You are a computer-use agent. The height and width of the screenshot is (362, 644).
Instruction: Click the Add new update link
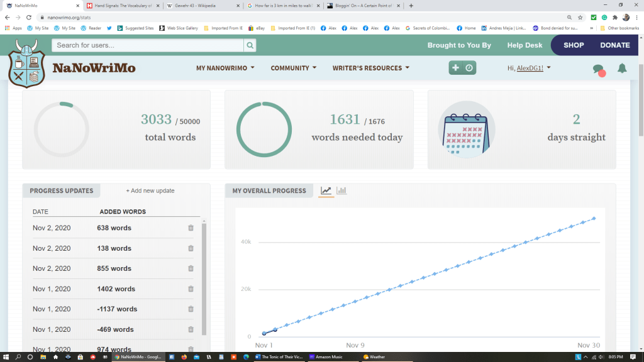click(150, 190)
